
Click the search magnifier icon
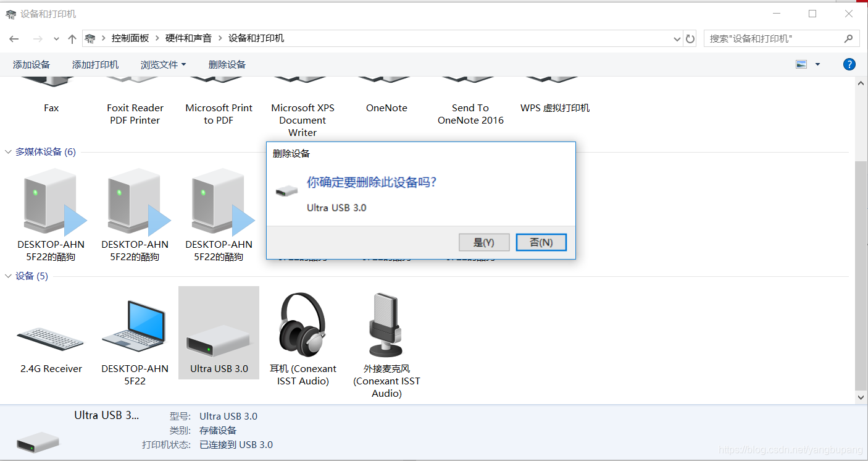coord(849,38)
